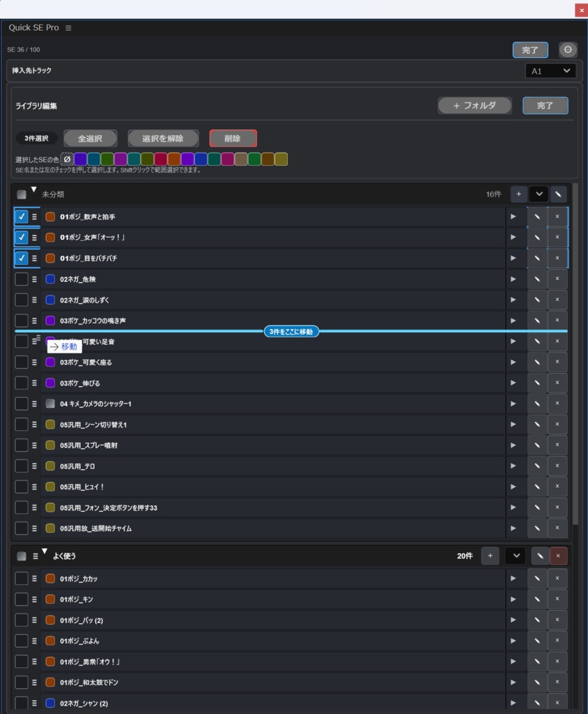588x714 pixels.
Task: Click the red 削除 button
Action: (233, 139)
